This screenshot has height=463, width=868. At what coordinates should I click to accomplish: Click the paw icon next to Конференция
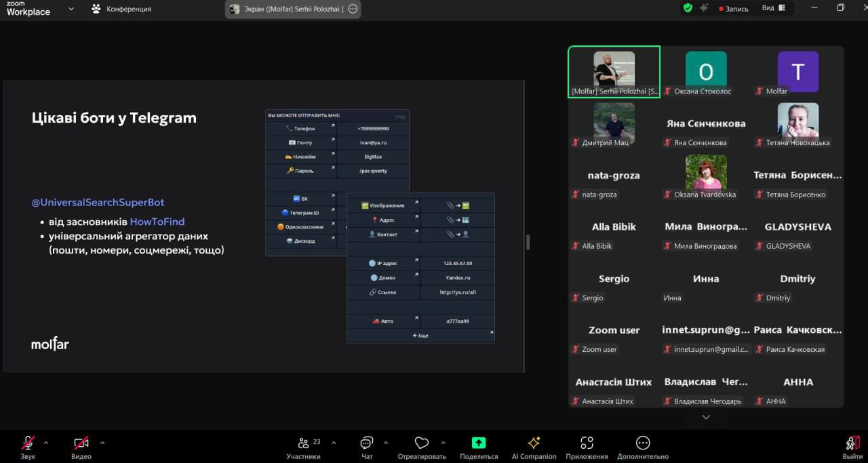point(96,9)
